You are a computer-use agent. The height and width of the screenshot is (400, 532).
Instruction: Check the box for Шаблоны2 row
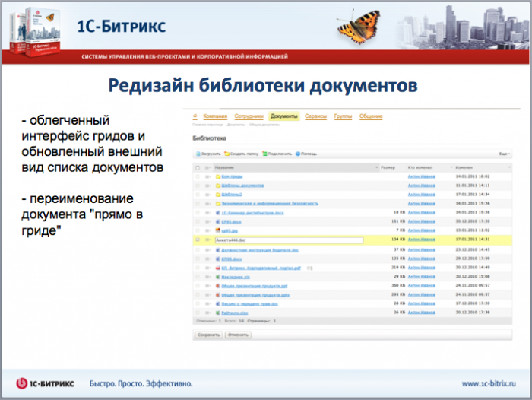[198, 195]
